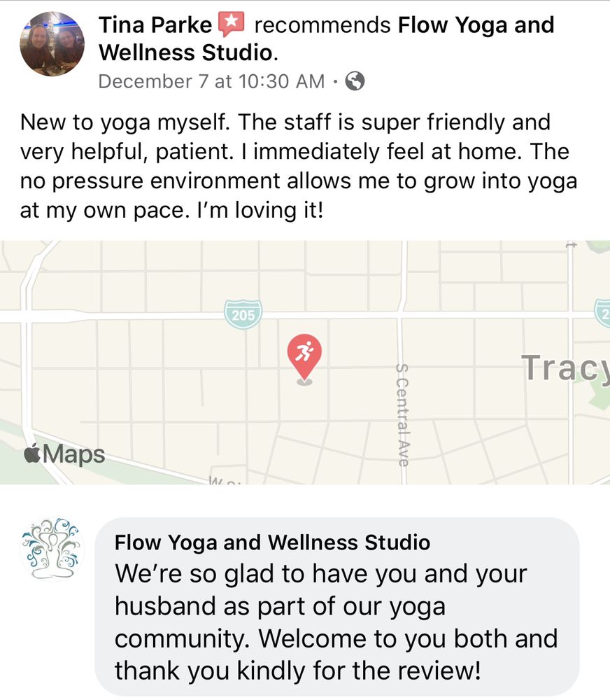Open Flow Yoga studio's round logo avatar

pos(52,549)
